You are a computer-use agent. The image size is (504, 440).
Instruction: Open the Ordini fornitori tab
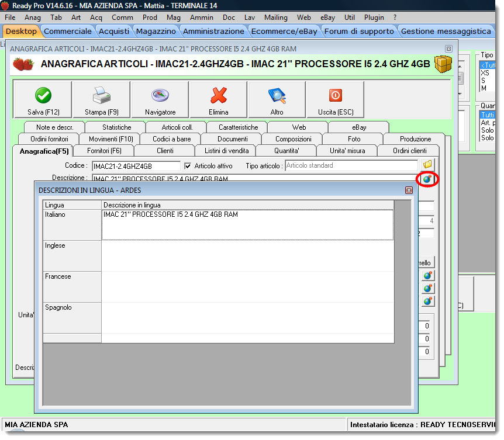(49, 139)
